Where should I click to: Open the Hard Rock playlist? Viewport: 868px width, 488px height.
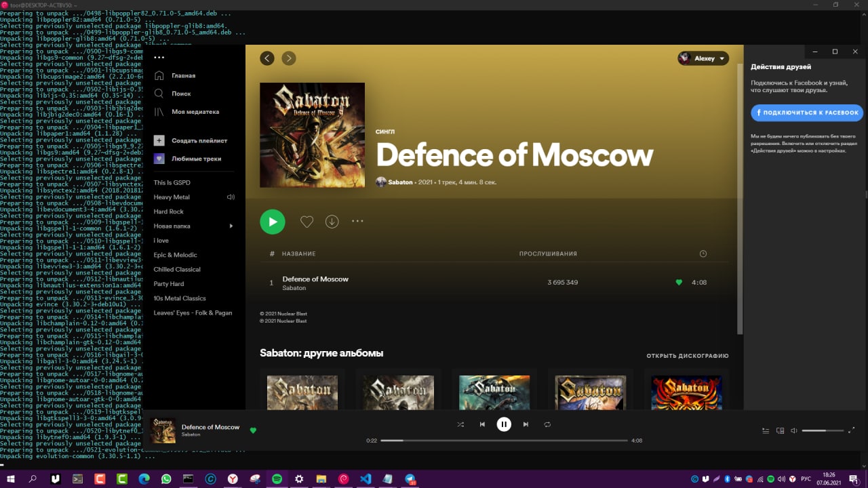(169, 211)
